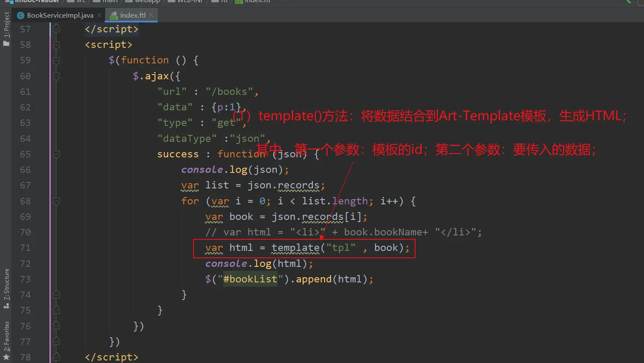Open the Favorites tool window
Image resolution: width=644 pixels, height=363 pixels.
coord(6,341)
